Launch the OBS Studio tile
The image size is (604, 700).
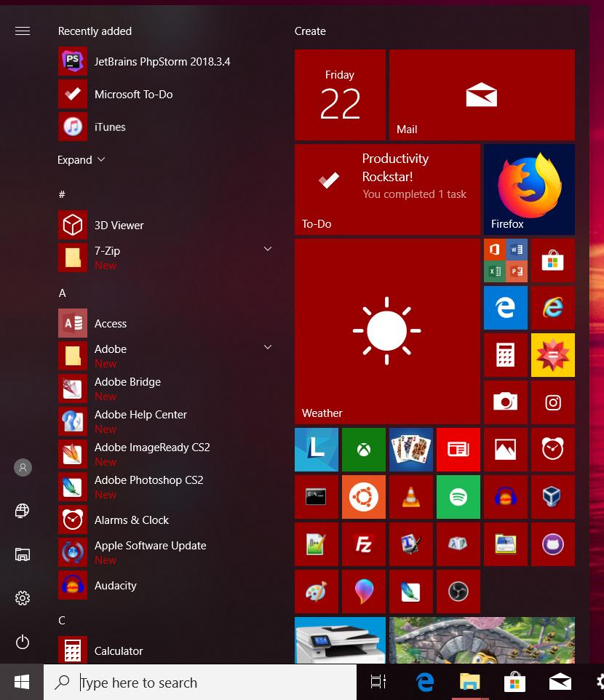pyautogui.click(x=458, y=592)
